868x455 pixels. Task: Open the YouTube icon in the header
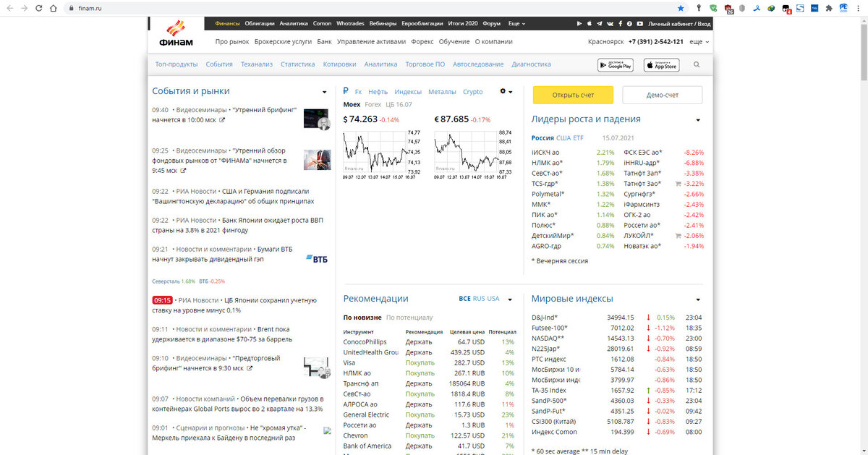point(640,24)
